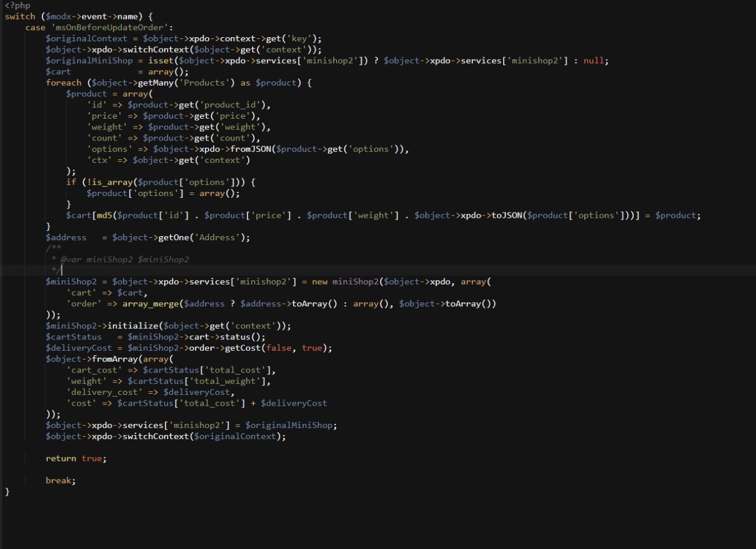The image size is (756, 549).
Task: Click the 'false' argument in getCost
Action: (279, 348)
